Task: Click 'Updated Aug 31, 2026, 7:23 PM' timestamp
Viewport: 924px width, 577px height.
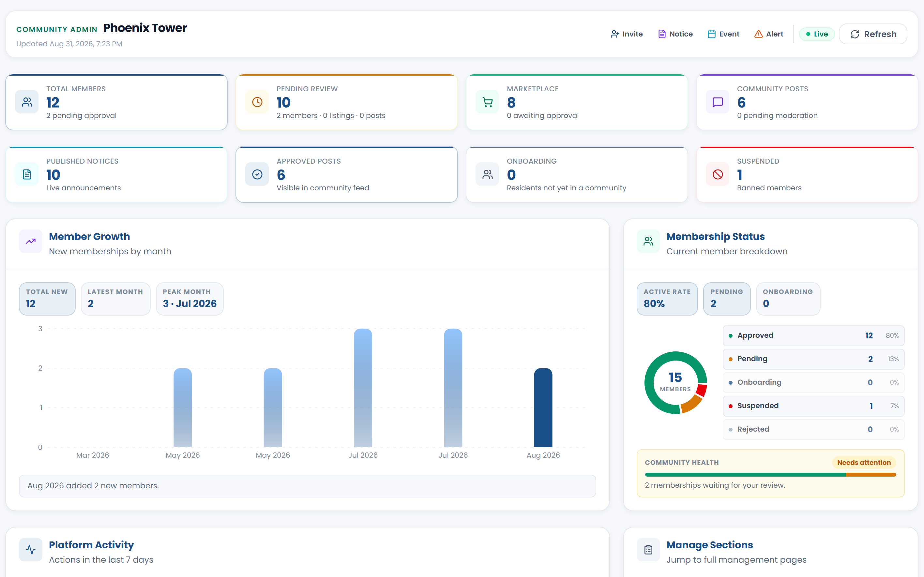Action: click(69, 44)
